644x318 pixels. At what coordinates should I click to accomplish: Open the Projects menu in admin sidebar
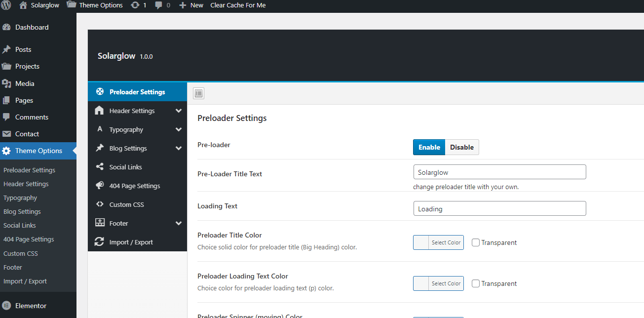[x=38, y=66]
